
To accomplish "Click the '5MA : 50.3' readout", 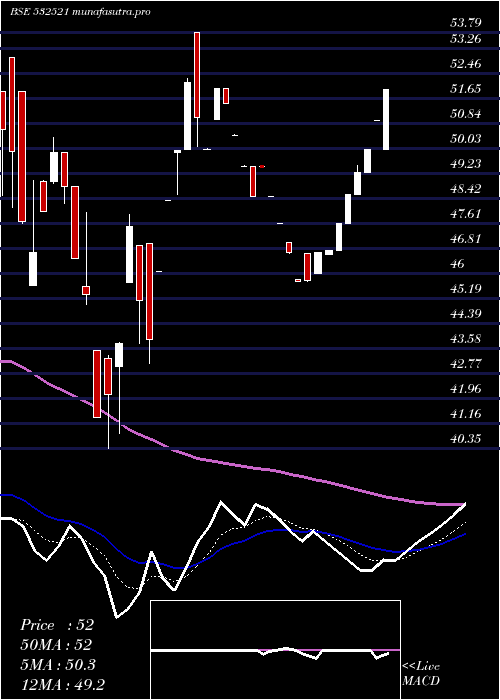I will point(58,664).
